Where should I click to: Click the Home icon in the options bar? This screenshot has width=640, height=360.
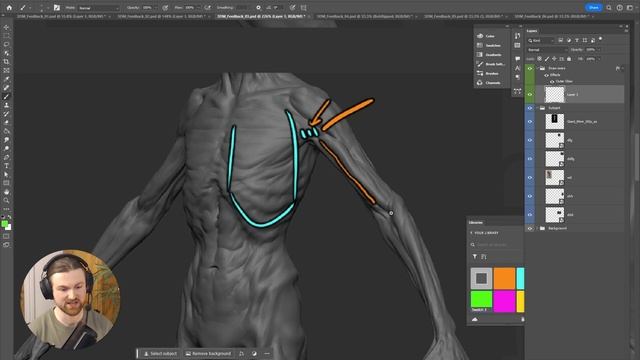9,7
